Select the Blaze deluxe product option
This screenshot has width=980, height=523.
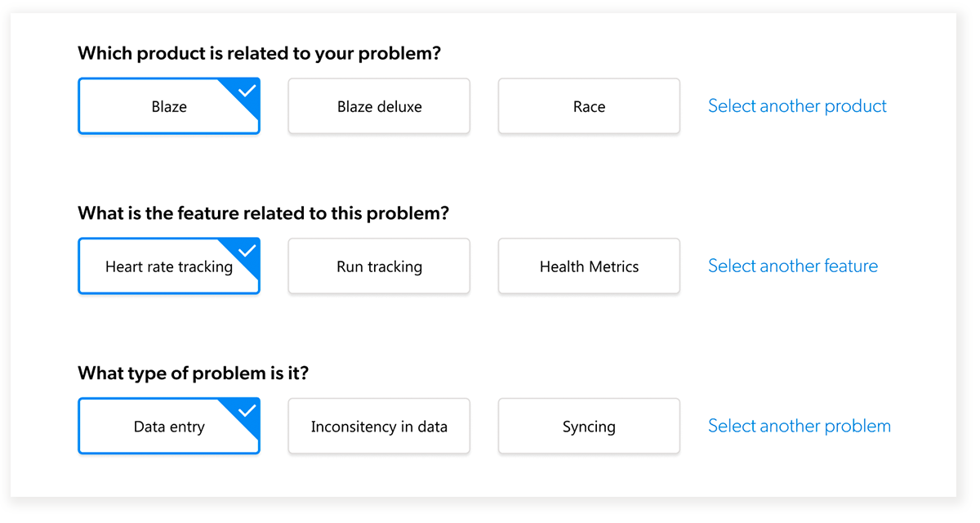[x=378, y=106]
